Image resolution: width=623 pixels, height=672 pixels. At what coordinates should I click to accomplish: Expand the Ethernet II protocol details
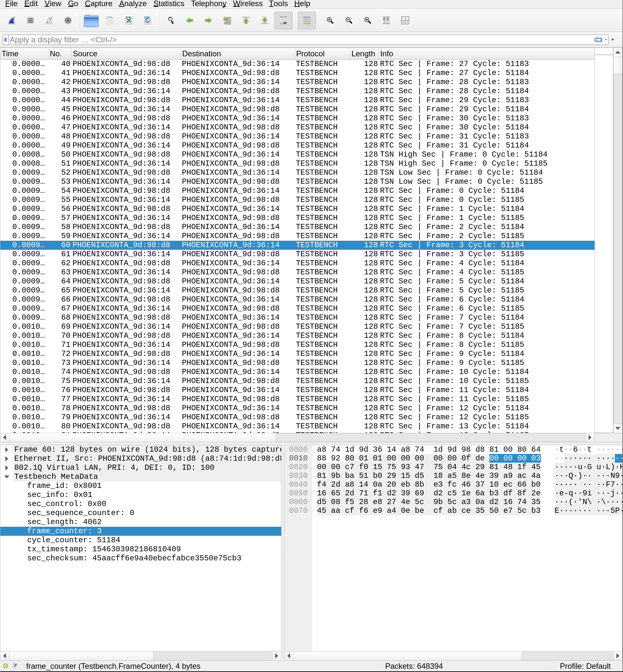pyautogui.click(x=7, y=458)
